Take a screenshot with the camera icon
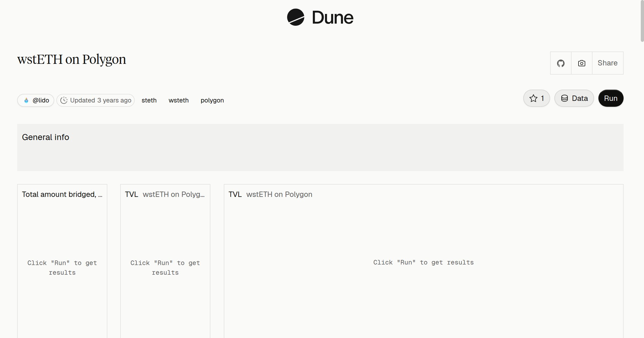The width and height of the screenshot is (644, 338). click(582, 63)
